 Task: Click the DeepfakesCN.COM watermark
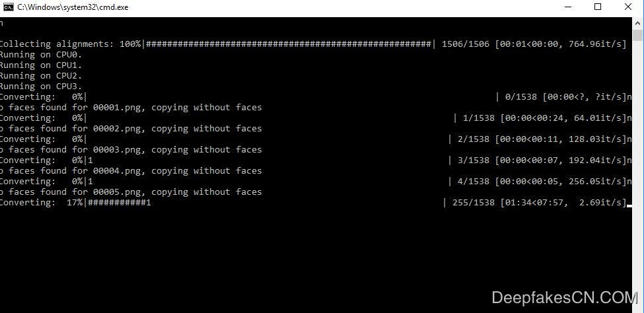coord(564,297)
